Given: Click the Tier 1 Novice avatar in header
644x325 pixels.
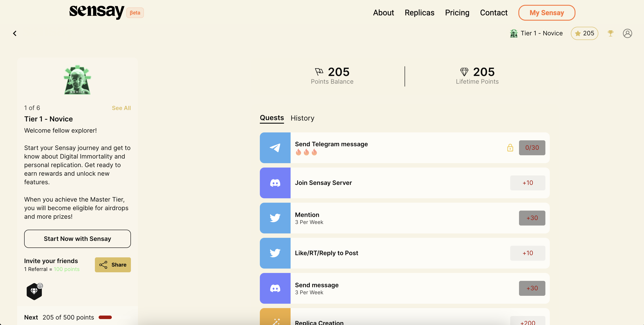Looking at the screenshot, I should 514,33.
